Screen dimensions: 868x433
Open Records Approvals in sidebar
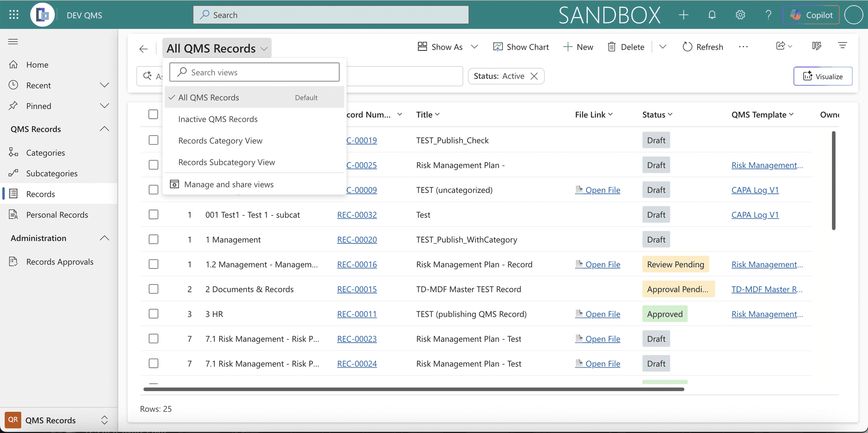pos(59,262)
